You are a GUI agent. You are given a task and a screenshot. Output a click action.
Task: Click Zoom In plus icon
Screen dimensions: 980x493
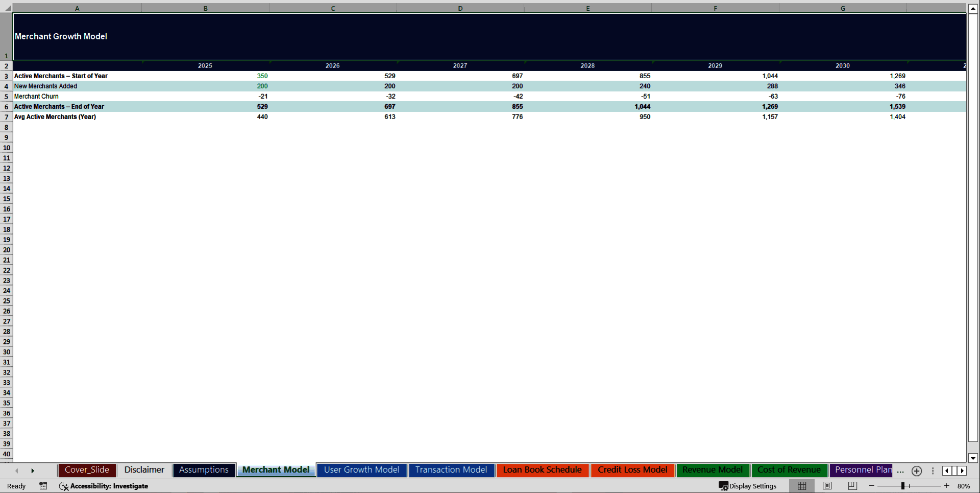coord(946,486)
